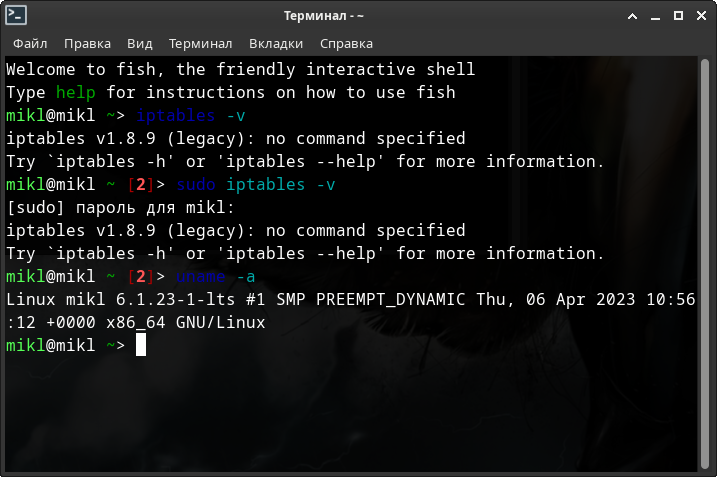Minimize the Терминал window
This screenshot has height=477, width=717.
coord(656,16)
